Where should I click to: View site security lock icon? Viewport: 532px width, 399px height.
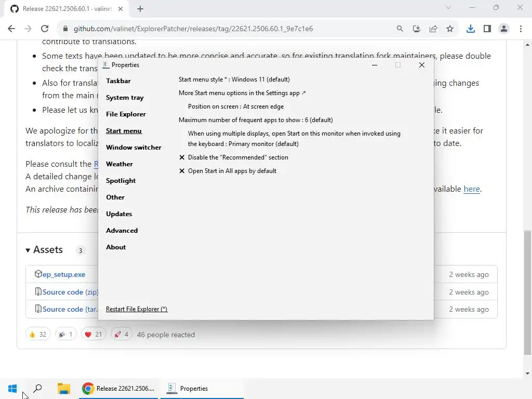click(x=65, y=29)
